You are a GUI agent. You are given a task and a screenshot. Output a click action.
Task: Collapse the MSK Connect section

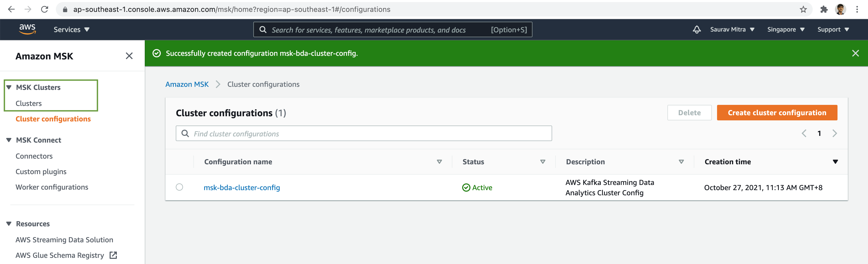pos(9,140)
